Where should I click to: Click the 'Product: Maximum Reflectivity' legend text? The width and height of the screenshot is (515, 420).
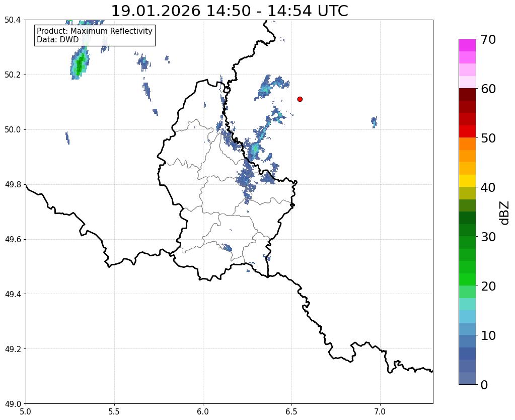point(95,31)
